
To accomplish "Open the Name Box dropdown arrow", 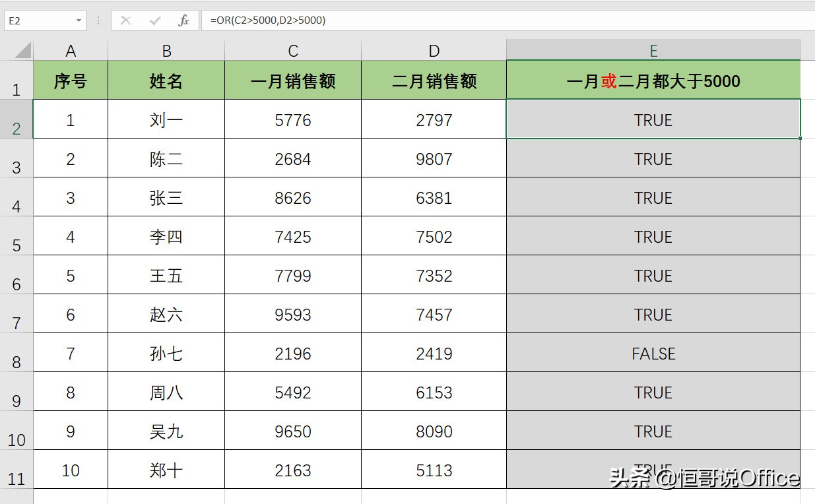I will pyautogui.click(x=79, y=20).
